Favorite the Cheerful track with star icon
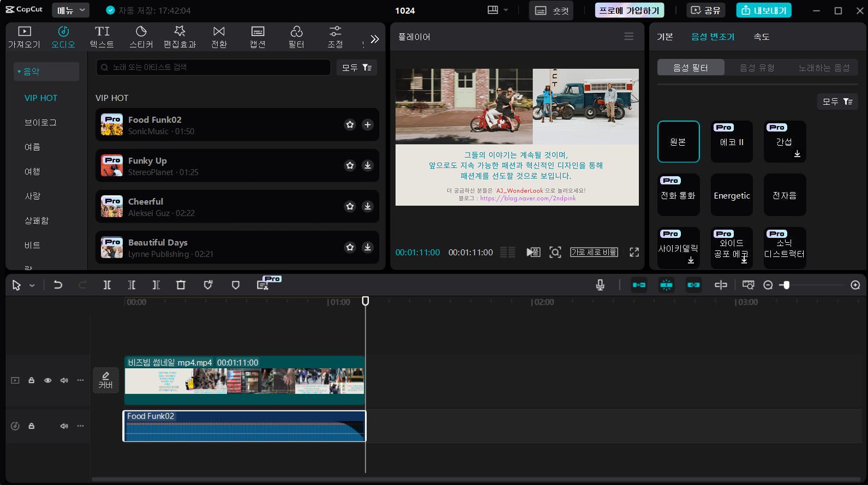This screenshot has height=485, width=868. 350,206
